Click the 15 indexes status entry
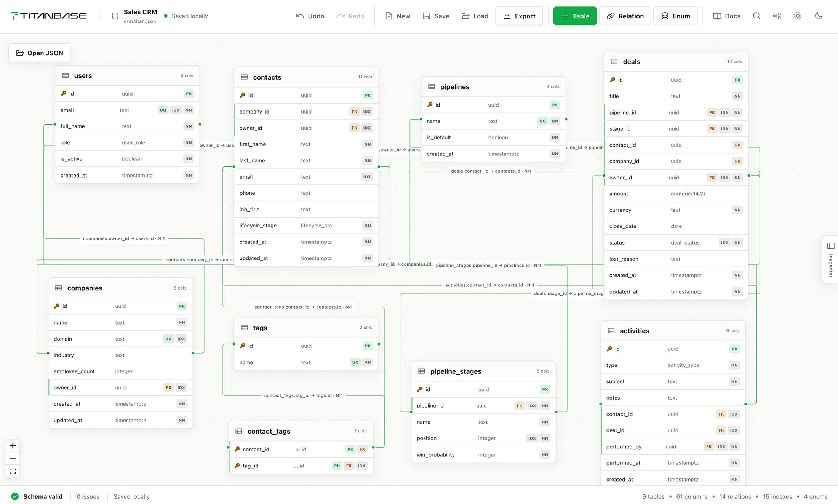 (777, 496)
